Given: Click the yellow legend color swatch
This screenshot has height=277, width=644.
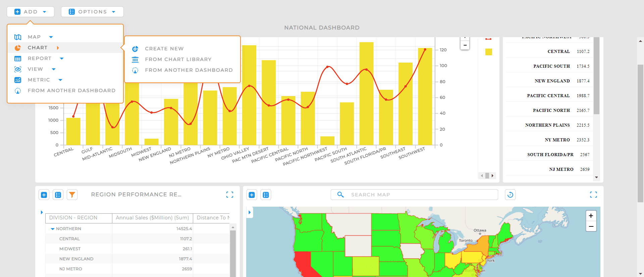Looking at the screenshot, I should (x=489, y=52).
